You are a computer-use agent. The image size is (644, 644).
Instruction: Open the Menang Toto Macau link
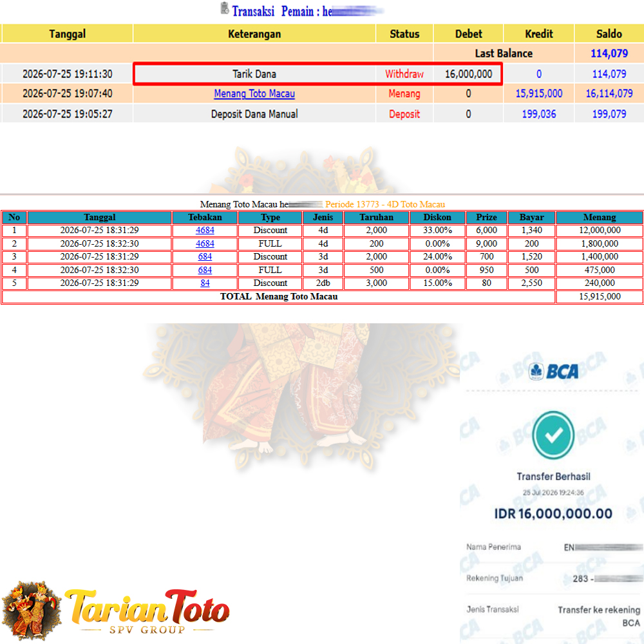tap(254, 93)
